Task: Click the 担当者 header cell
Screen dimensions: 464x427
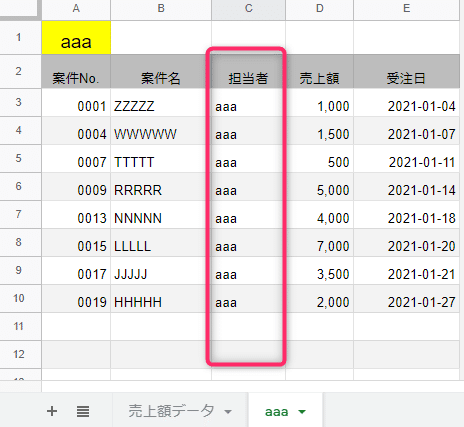Action: [248, 72]
